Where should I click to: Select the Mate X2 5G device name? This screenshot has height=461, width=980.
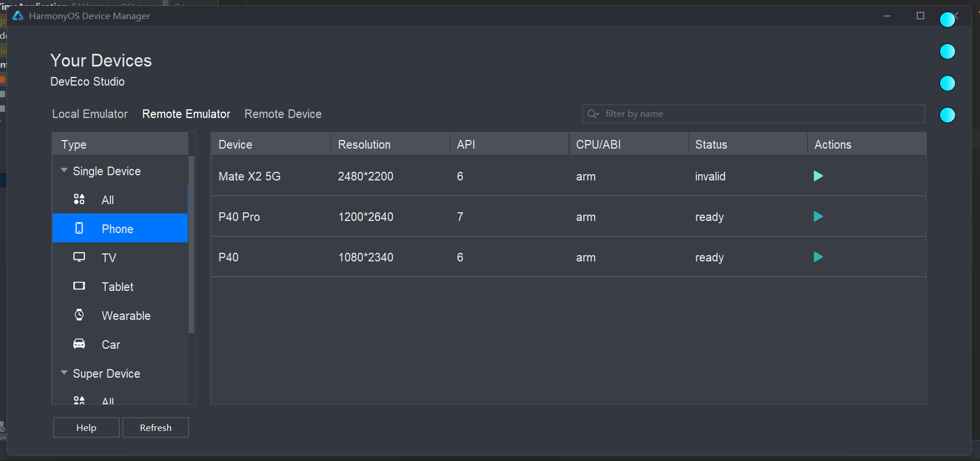coord(250,176)
